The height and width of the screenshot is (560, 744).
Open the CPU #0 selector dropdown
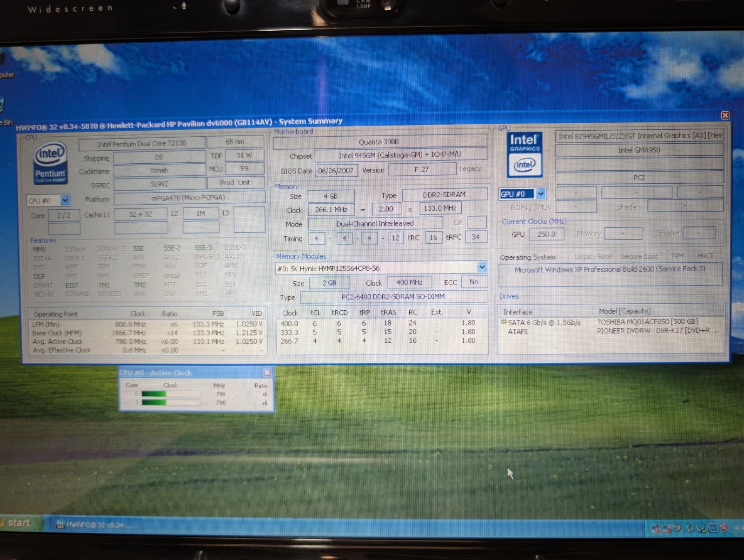pos(65,200)
